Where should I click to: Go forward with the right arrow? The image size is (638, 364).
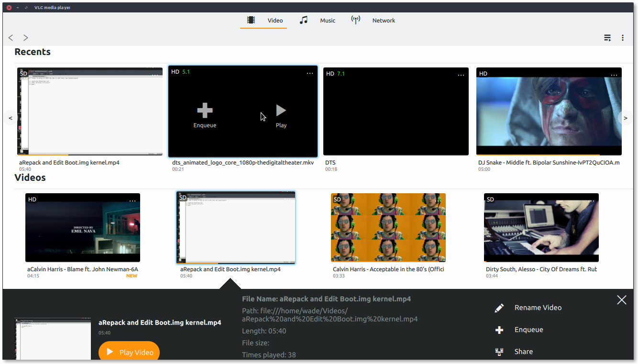coord(26,37)
